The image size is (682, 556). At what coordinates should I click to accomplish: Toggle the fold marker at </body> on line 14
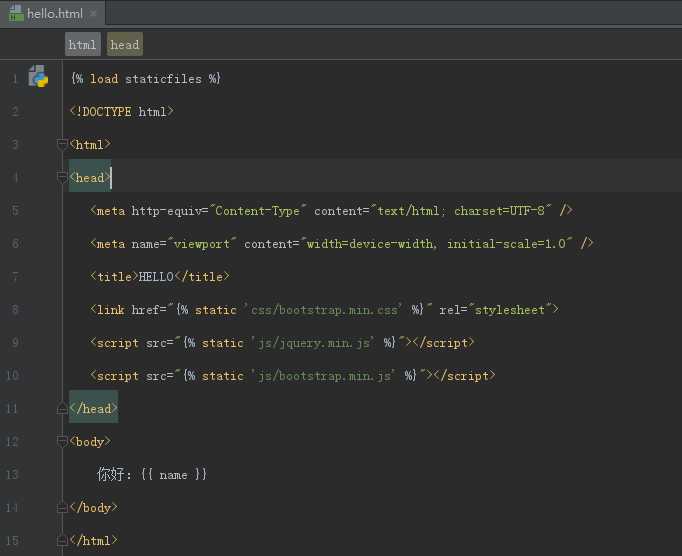click(62, 507)
